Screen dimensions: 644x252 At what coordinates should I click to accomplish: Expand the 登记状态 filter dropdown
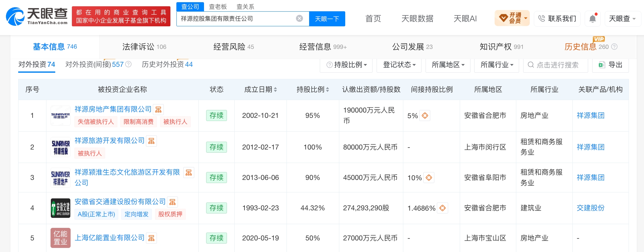pyautogui.click(x=399, y=65)
